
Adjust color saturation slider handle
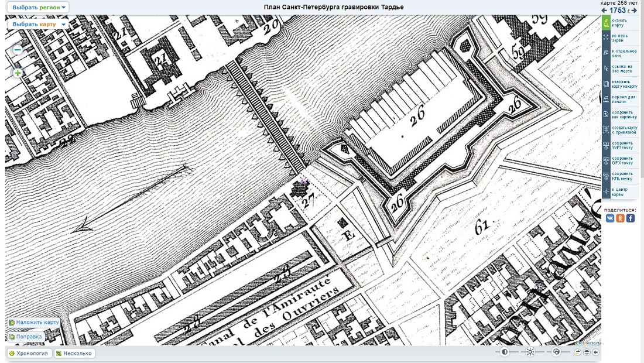tap(556, 352)
